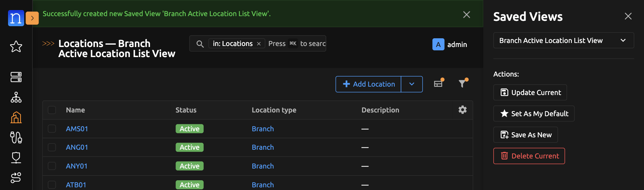Screen dimensions: 644x190
Task: Open the ANG01 location link
Action: (77, 147)
